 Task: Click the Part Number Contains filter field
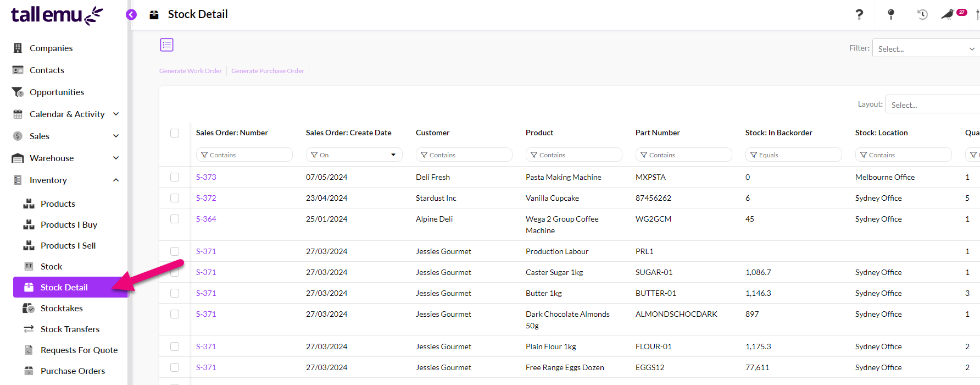(684, 155)
